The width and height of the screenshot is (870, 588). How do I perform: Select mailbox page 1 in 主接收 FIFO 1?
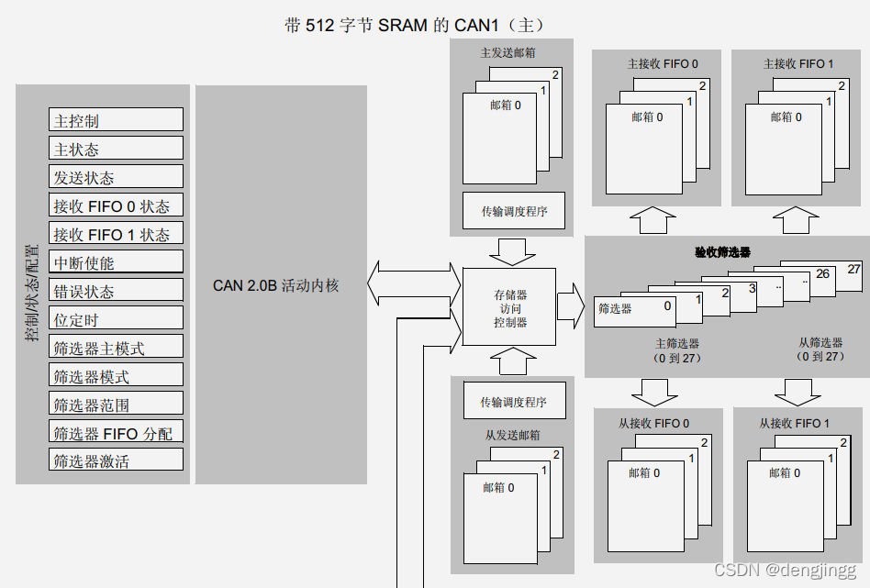point(829,102)
